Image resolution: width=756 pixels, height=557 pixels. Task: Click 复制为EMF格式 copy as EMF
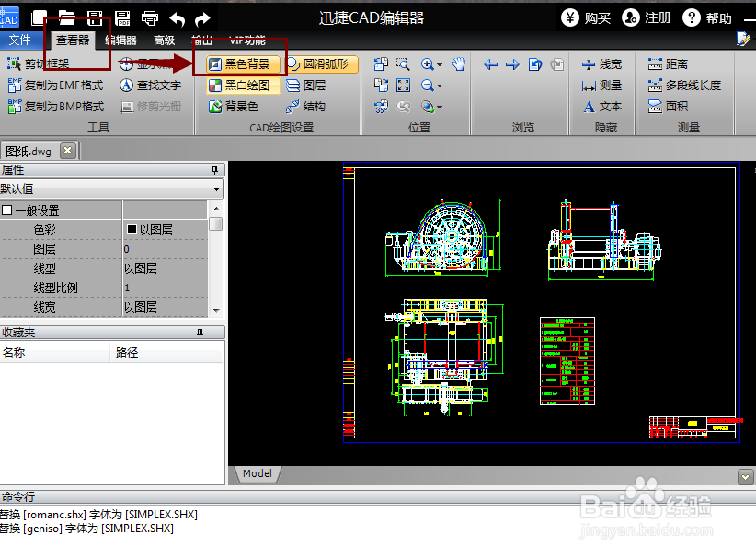56,85
